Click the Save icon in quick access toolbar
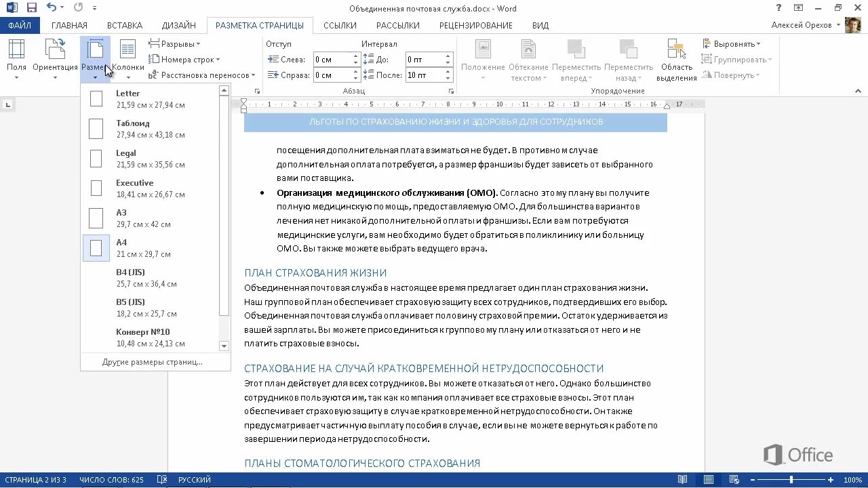The width and height of the screenshot is (868, 488). click(31, 8)
